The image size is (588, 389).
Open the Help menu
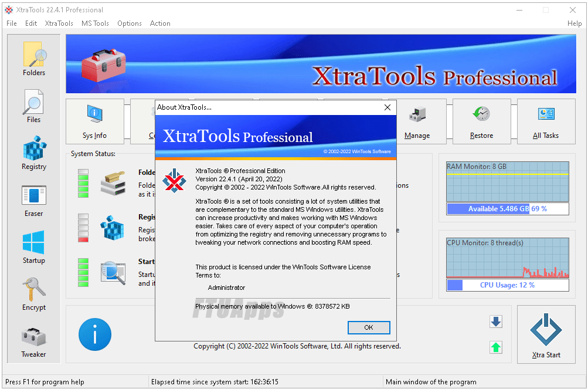coord(575,23)
